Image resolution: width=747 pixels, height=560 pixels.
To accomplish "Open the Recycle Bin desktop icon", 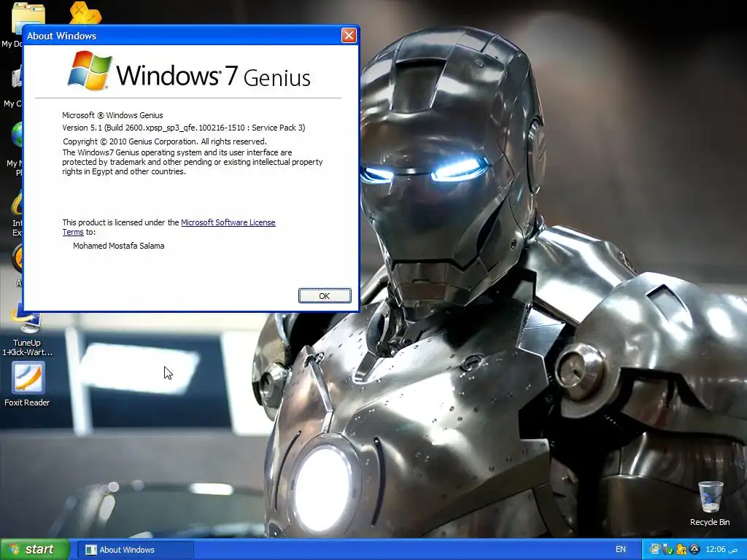I will click(x=710, y=504).
